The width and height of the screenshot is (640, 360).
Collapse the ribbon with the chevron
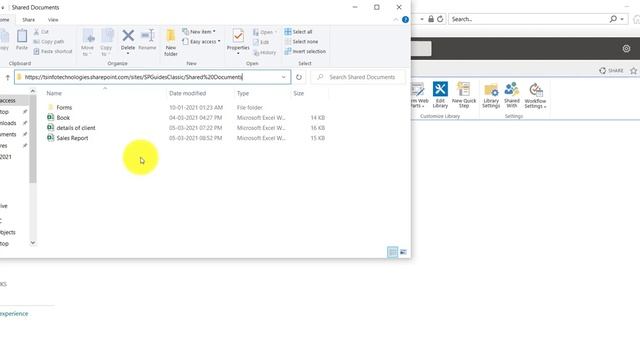click(396, 20)
